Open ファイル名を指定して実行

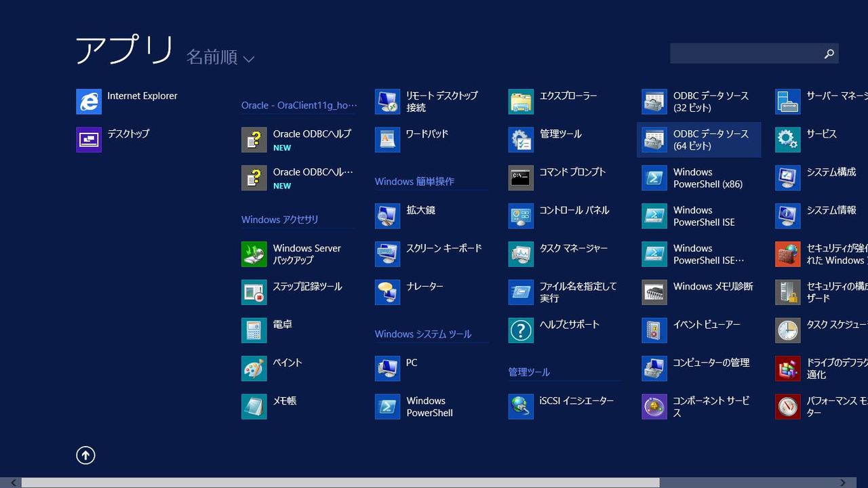[563, 292]
